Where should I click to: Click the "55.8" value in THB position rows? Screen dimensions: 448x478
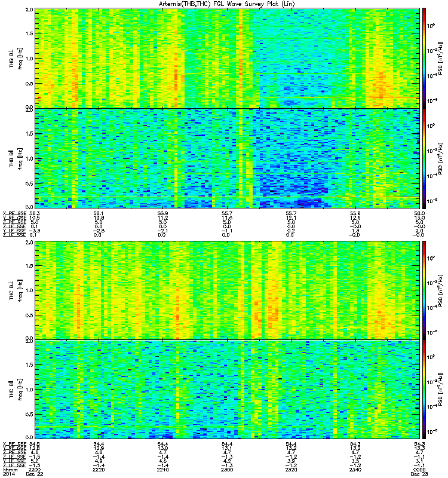tap(355, 213)
